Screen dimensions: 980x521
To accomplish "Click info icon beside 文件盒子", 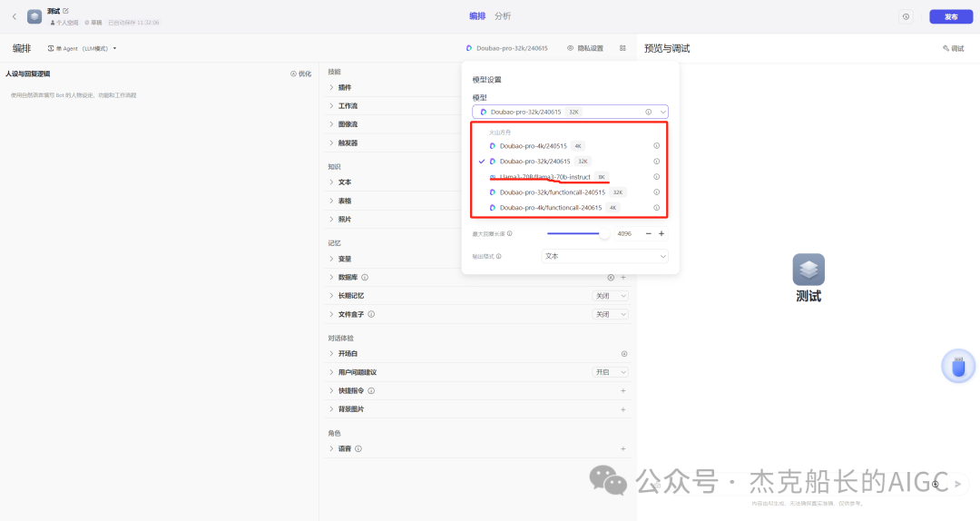I will [371, 314].
